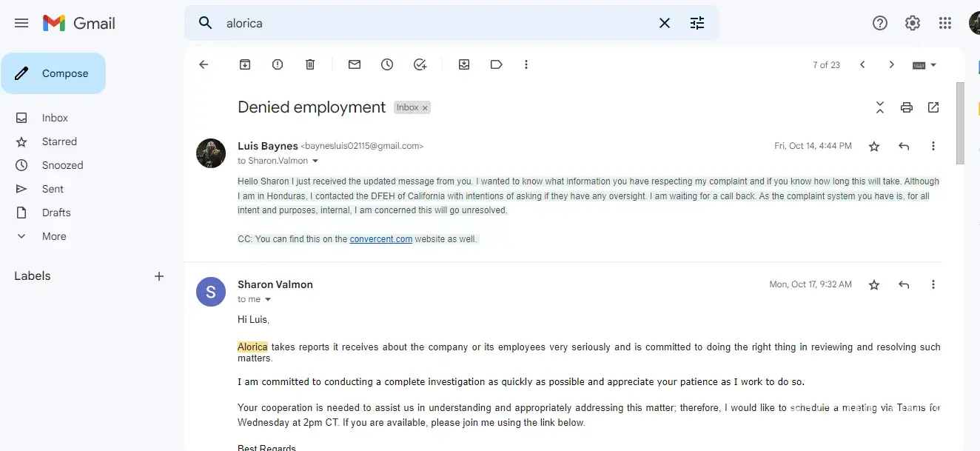Mark conversation as unread
The height and width of the screenshot is (451, 980).
coord(355,64)
